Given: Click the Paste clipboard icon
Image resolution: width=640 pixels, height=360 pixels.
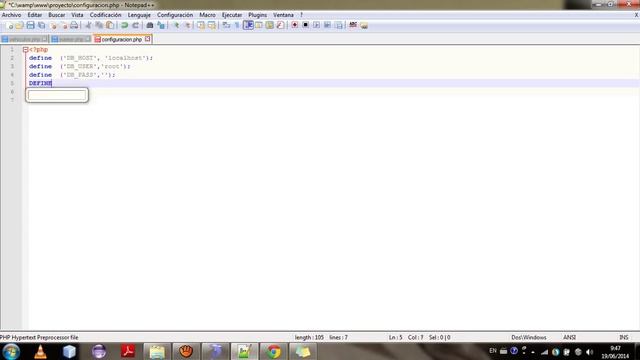Looking at the screenshot, I should (110, 25).
